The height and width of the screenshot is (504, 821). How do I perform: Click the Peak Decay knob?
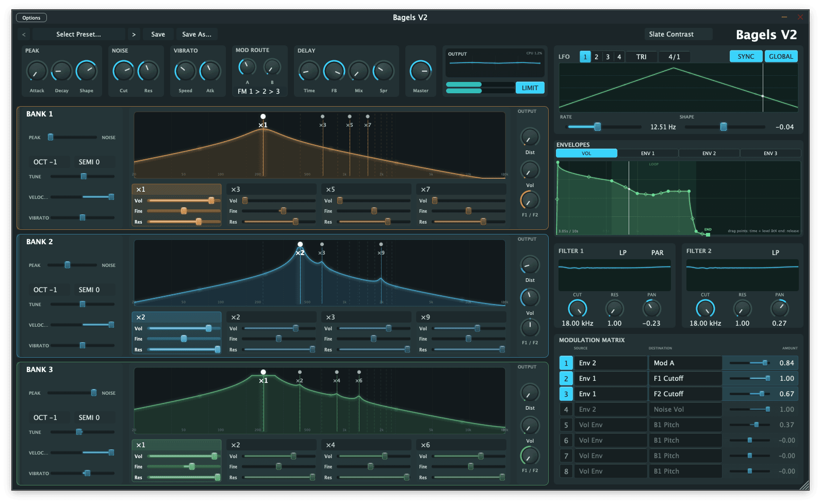61,71
